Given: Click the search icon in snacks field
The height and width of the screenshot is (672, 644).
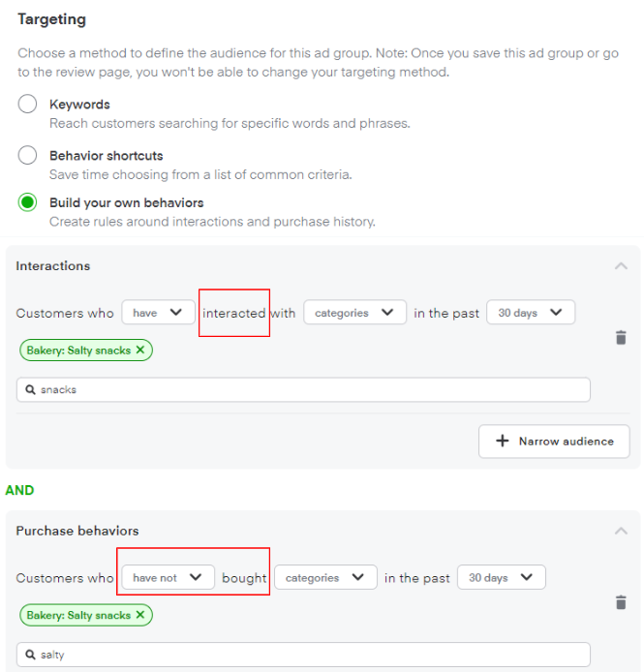Looking at the screenshot, I should pyautogui.click(x=31, y=389).
